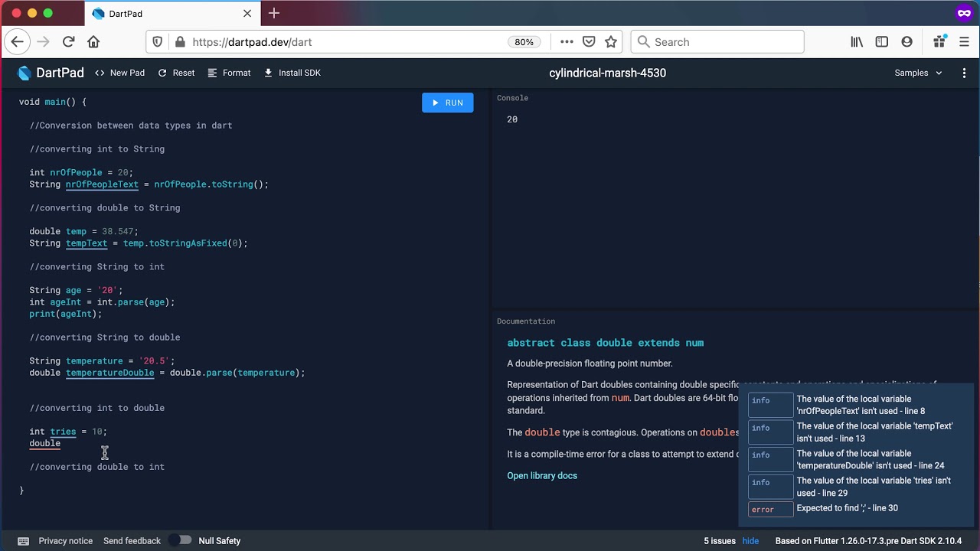Open the page actions three-dot menu
The image size is (980, 551).
click(x=567, y=42)
